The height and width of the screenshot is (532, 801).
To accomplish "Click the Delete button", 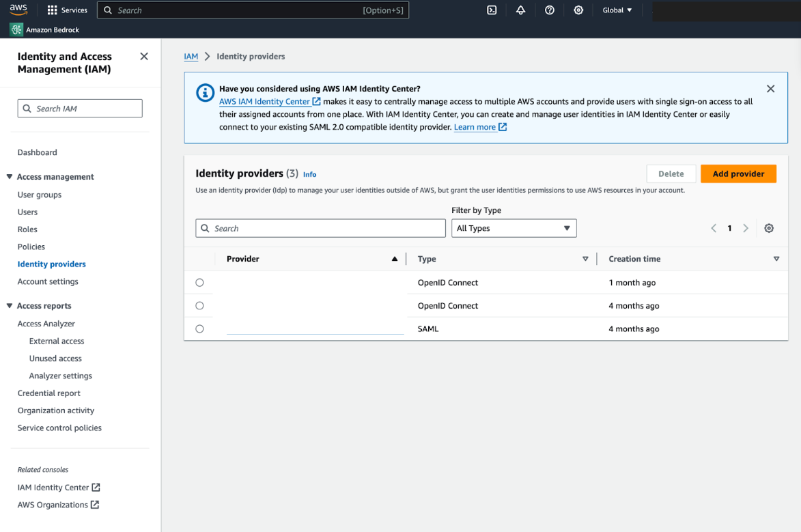I will click(671, 173).
